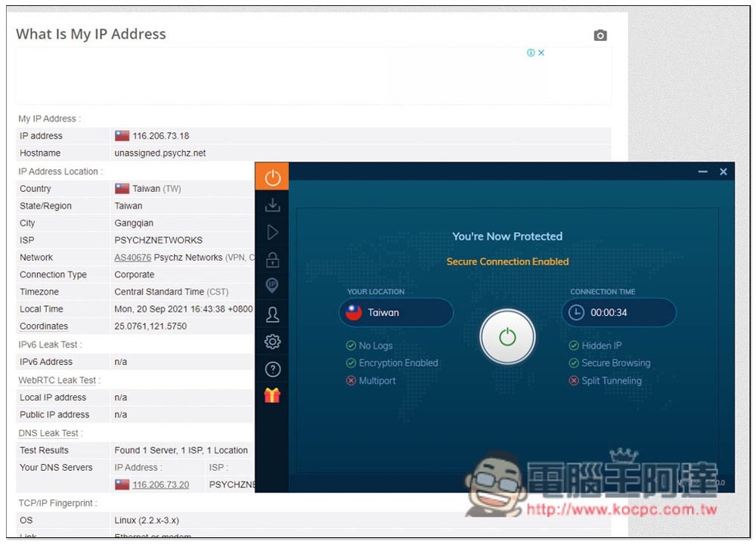Open the download icon in VPN sidebar

point(272,205)
